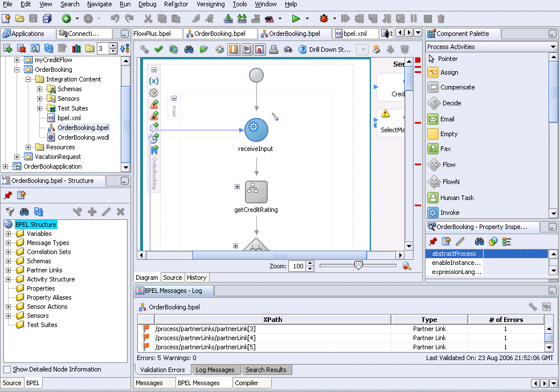Click the filter funnel in Structure pane

click(10, 211)
